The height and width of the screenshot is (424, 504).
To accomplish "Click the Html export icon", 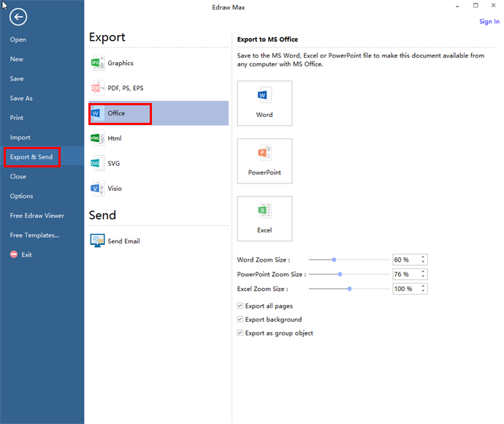I will pos(98,138).
